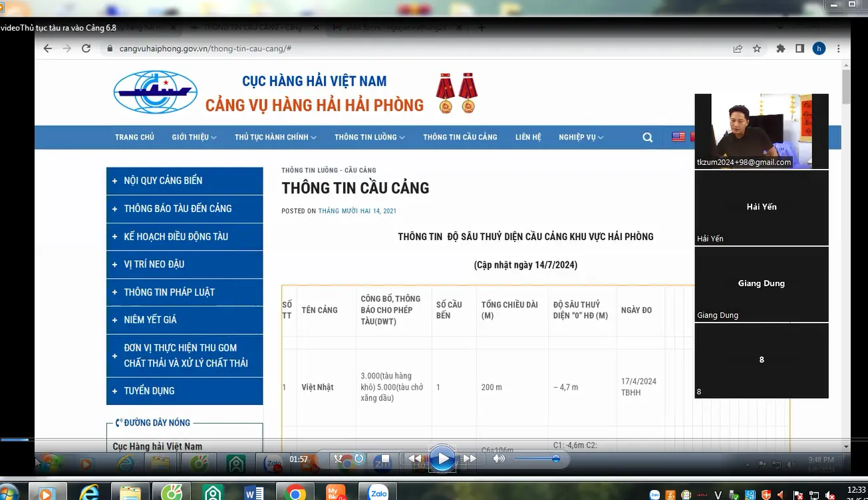The image size is (868, 500).
Task: Mute the player's speaker icon
Action: point(499,459)
